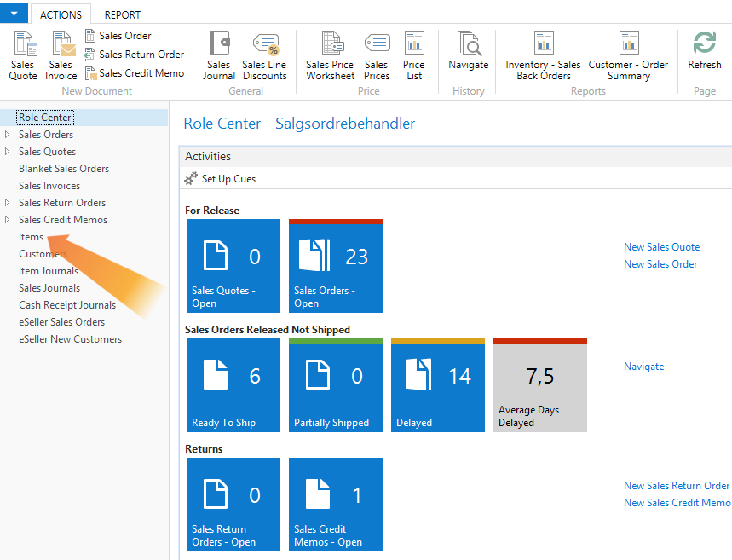Viewport: 732px width, 560px height.
Task: Click the For Release group heading
Action: coord(212,211)
